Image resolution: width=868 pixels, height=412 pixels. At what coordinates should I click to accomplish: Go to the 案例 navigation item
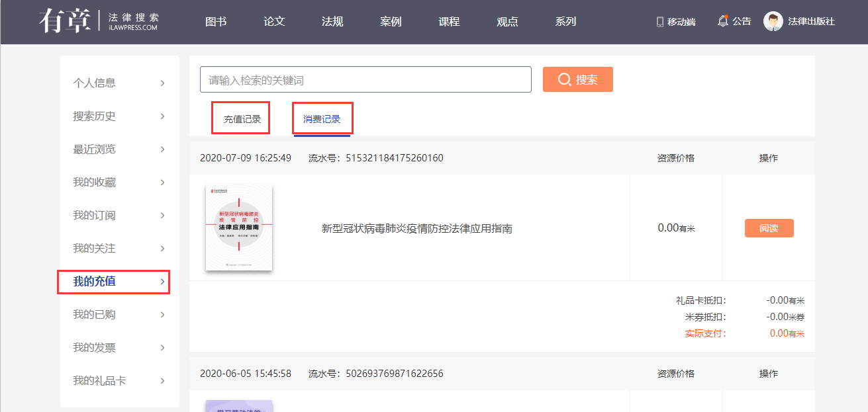click(x=391, y=22)
